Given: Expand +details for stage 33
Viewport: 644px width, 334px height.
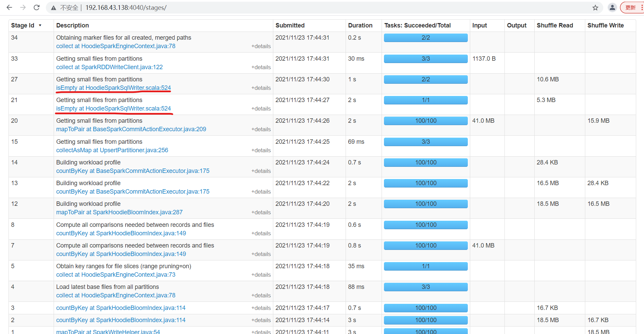Looking at the screenshot, I should (261, 67).
